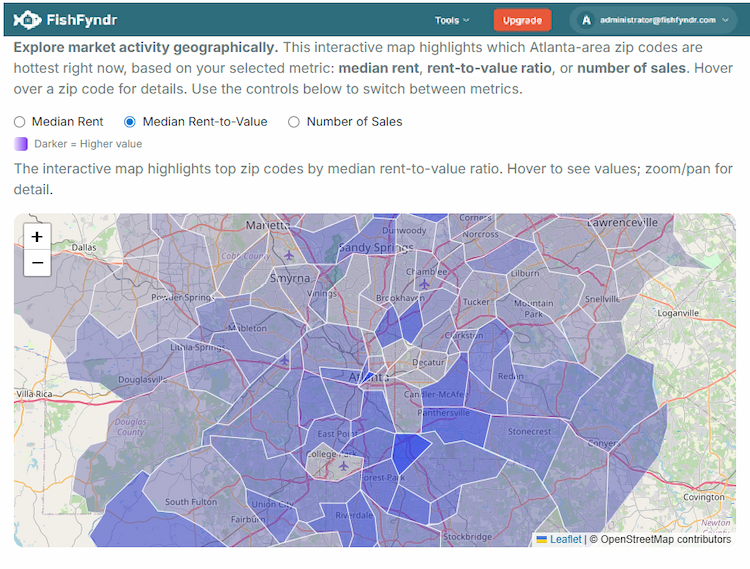Click the darkest blue zip near Forest Park

409,452
